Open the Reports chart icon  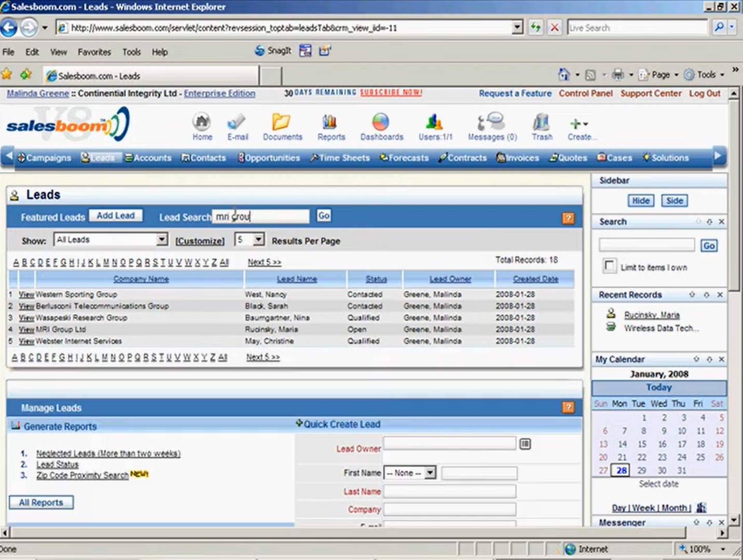pyautogui.click(x=330, y=122)
